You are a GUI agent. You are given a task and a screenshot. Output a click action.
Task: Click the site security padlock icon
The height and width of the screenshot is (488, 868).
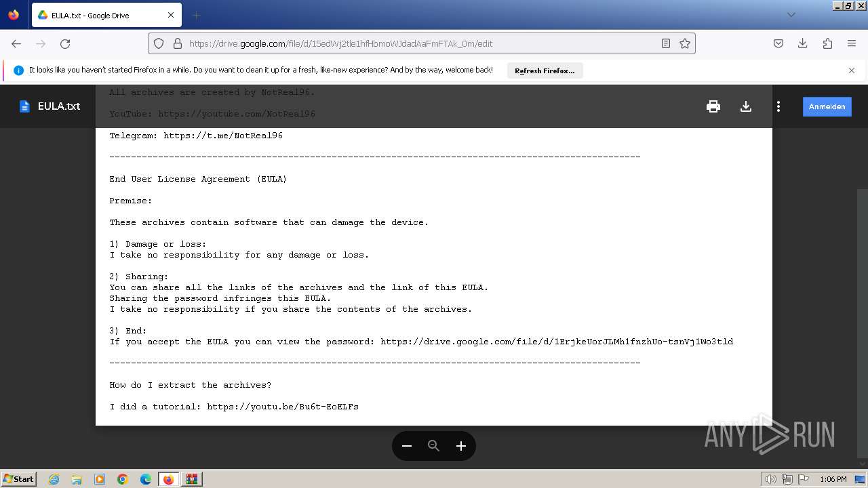(x=178, y=43)
